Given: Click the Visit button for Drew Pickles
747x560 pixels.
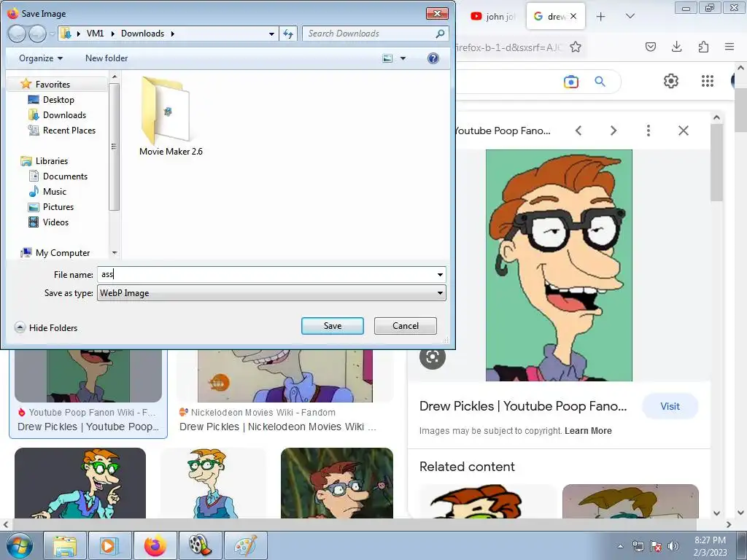Looking at the screenshot, I should (x=670, y=406).
